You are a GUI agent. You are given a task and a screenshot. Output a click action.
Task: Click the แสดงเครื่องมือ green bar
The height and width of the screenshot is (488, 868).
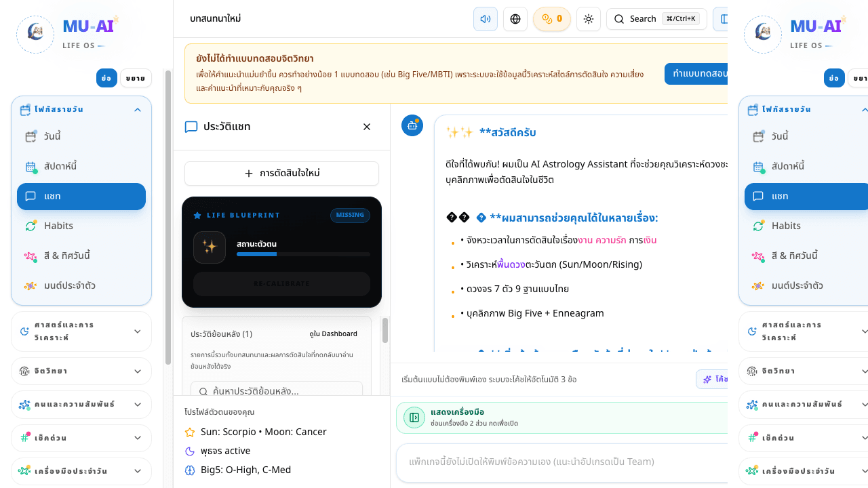[x=562, y=418]
